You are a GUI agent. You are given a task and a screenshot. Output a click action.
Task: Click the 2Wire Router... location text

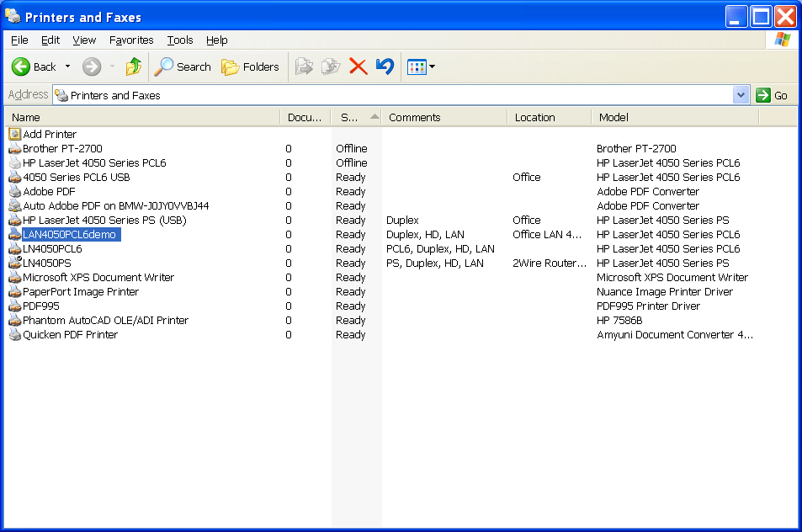coord(550,263)
